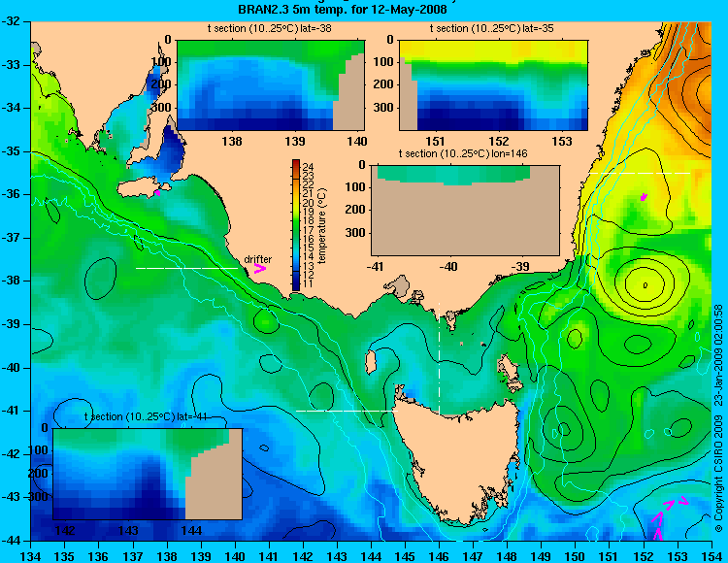Click the '143' tick label in the lat=-41 inset

click(x=128, y=530)
